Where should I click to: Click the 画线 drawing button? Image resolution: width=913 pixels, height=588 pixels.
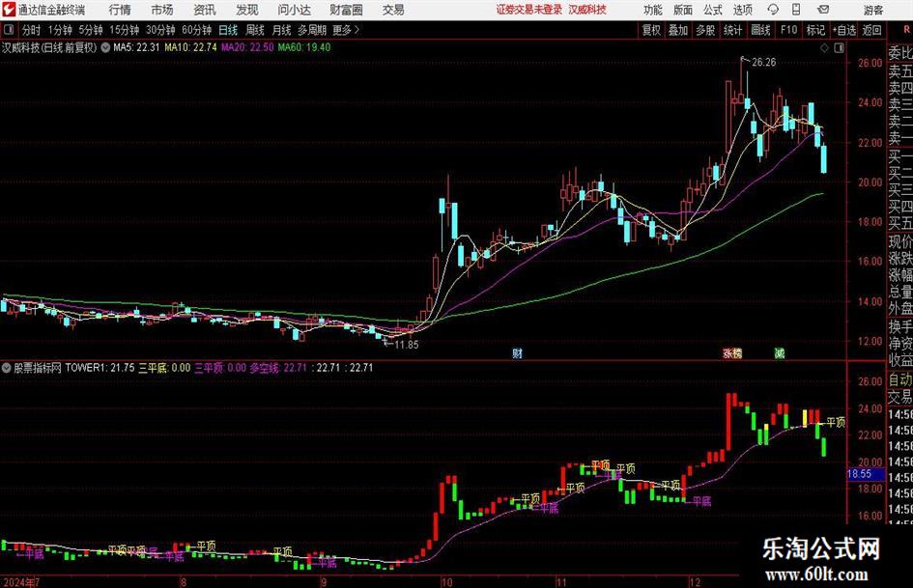760,30
